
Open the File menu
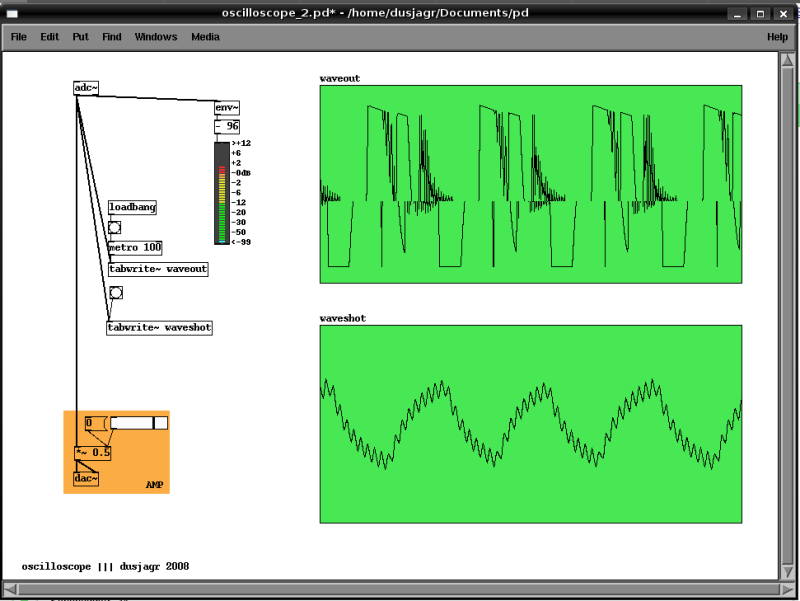(x=18, y=37)
